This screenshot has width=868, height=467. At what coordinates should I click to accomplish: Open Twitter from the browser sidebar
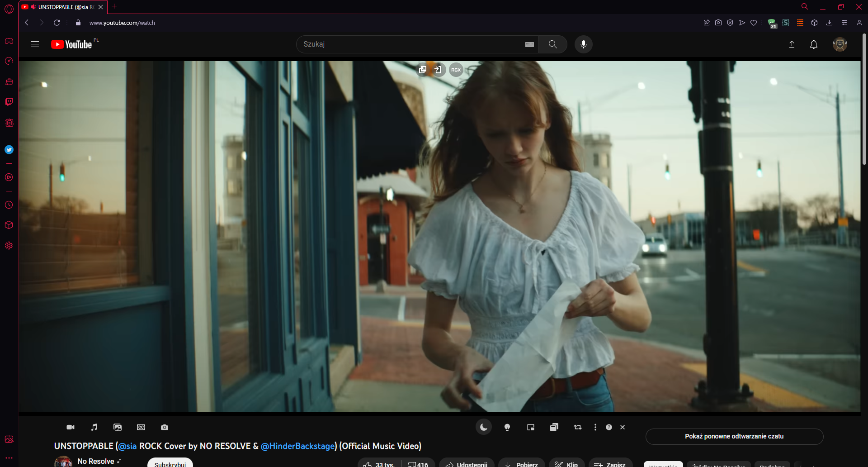coord(9,150)
